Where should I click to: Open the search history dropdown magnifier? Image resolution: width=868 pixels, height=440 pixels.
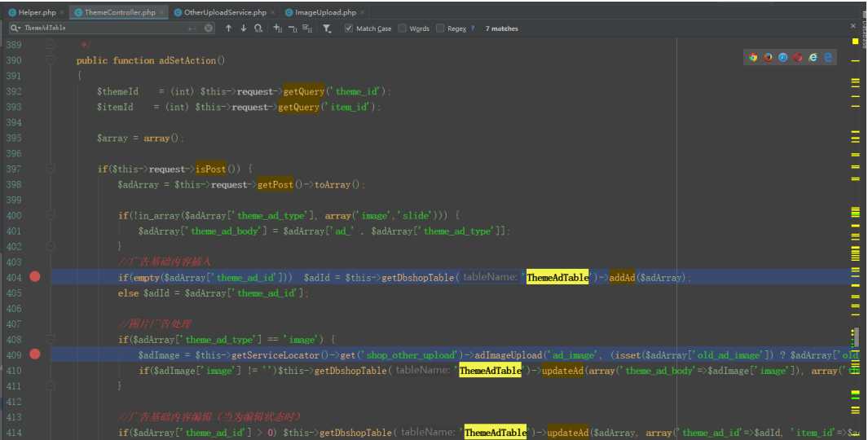[15, 28]
